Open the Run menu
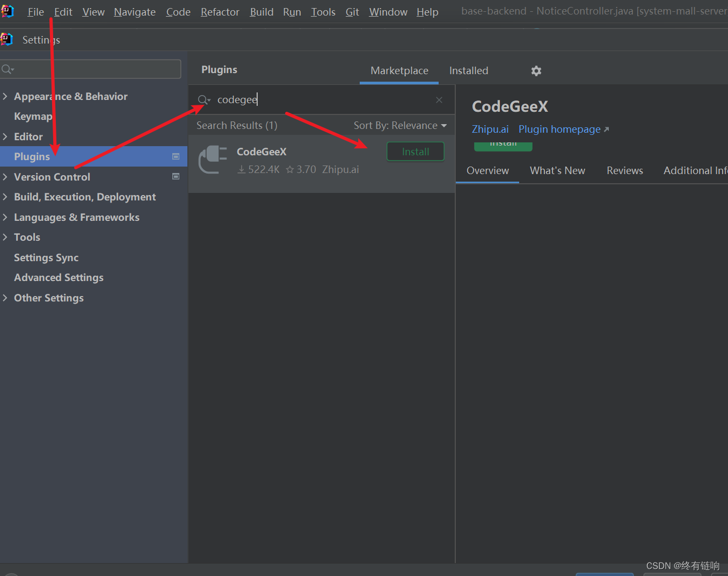The image size is (728, 576). click(292, 12)
